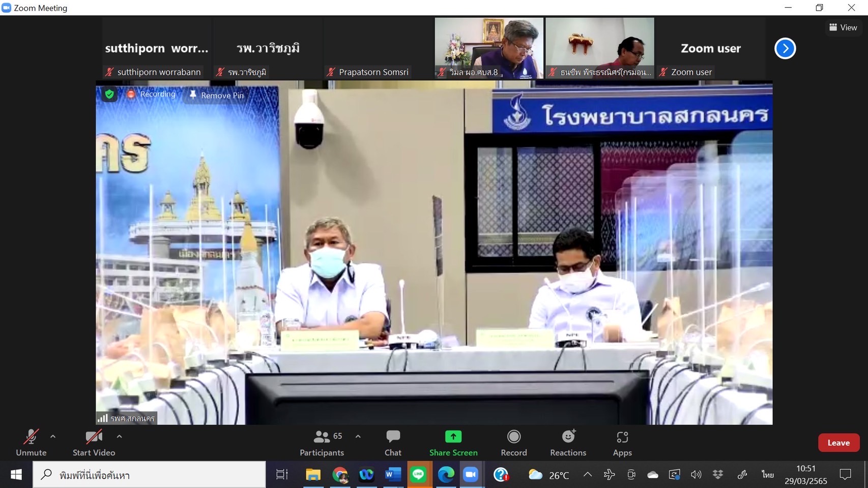Open the Reactions menu
Screen dimensions: 868x488
[x=568, y=443]
